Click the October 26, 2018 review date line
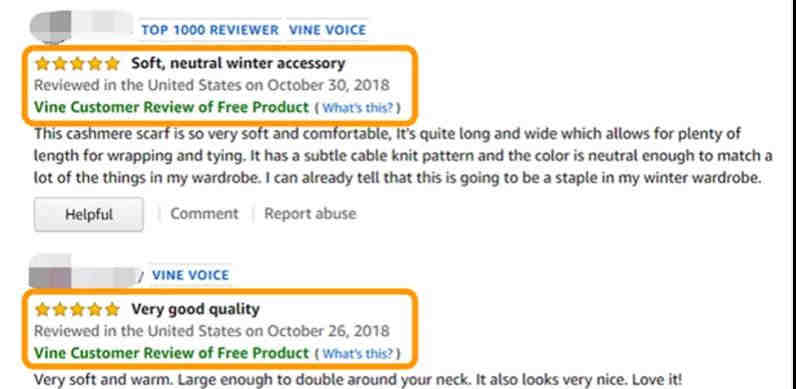 coord(212,331)
